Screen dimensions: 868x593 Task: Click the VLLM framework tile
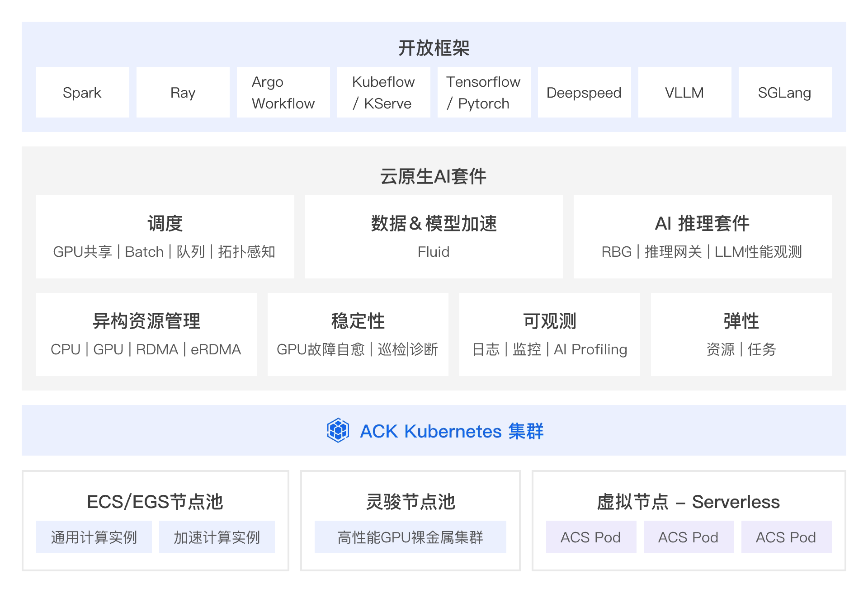point(684,92)
